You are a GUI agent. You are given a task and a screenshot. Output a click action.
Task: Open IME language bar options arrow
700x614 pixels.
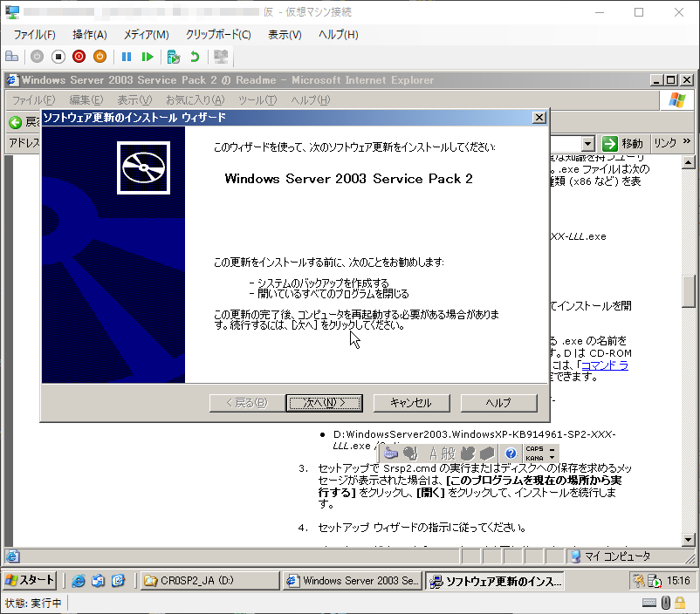552,458
